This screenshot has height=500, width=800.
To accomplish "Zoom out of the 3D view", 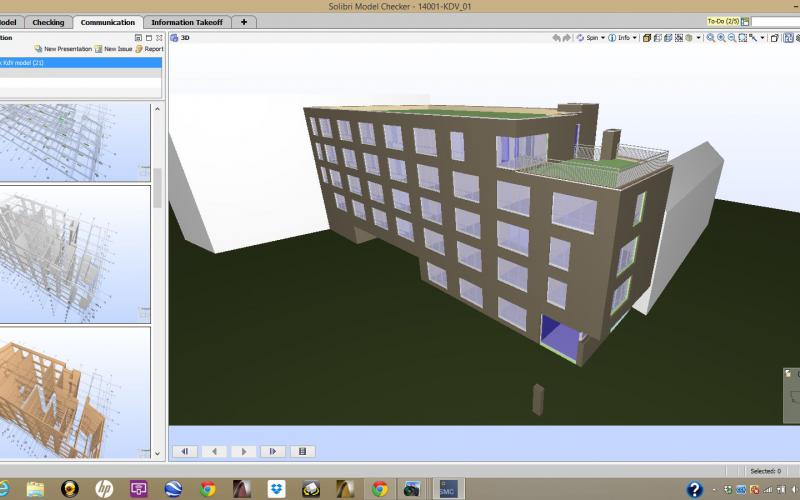I will (x=732, y=38).
